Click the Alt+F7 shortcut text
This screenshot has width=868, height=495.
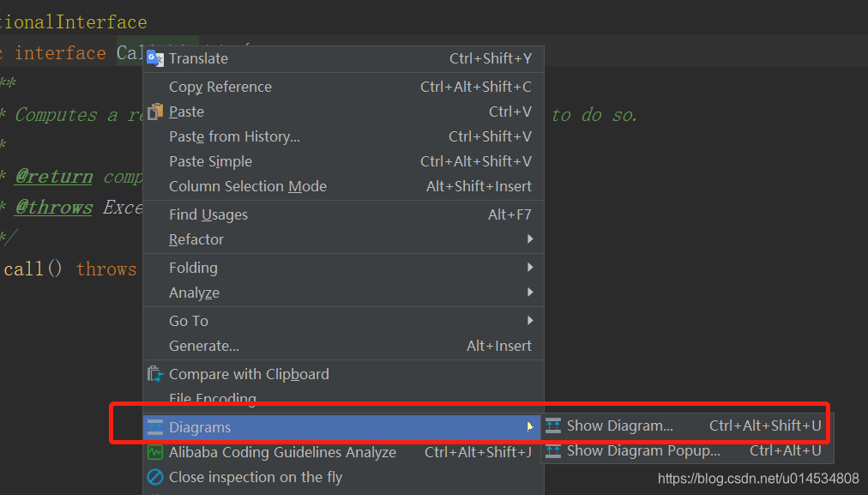509,214
